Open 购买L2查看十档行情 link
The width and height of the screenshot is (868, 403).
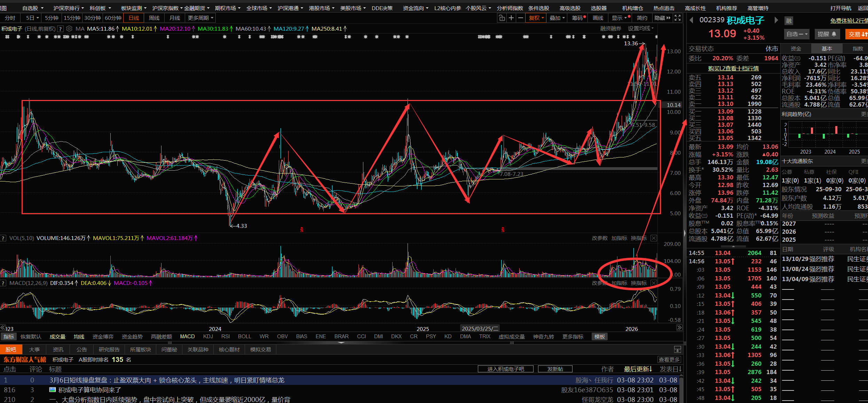(733, 69)
